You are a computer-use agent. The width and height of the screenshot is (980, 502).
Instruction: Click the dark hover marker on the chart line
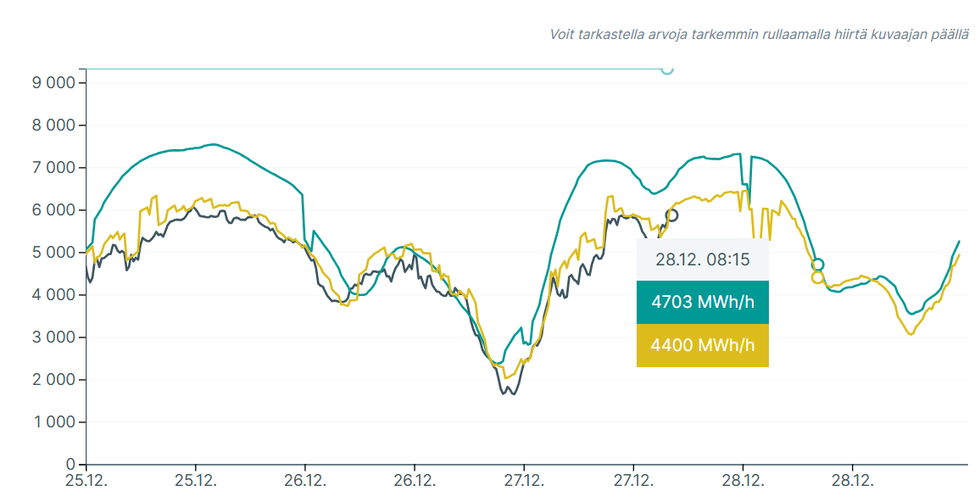pyautogui.click(x=672, y=215)
